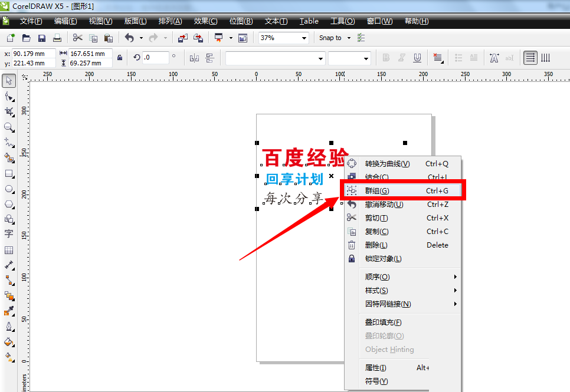Select the Shape edit tool
The image size is (570, 392).
click(x=9, y=97)
